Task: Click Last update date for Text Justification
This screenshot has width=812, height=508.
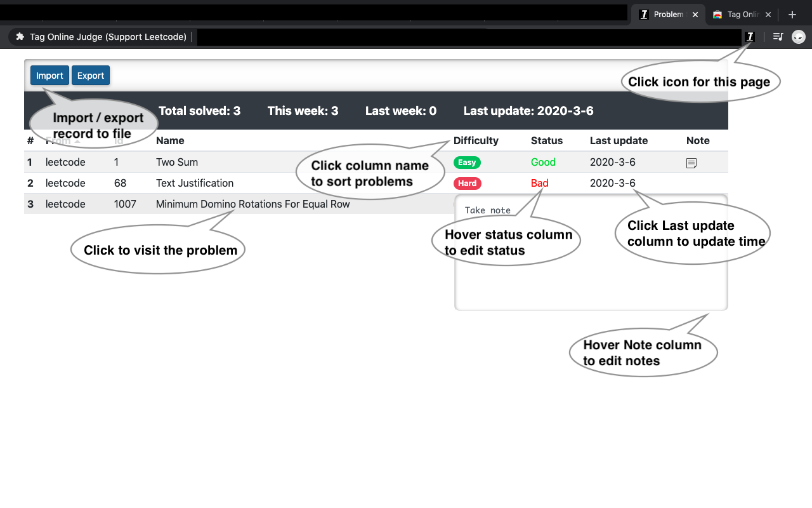Action: pyautogui.click(x=612, y=184)
